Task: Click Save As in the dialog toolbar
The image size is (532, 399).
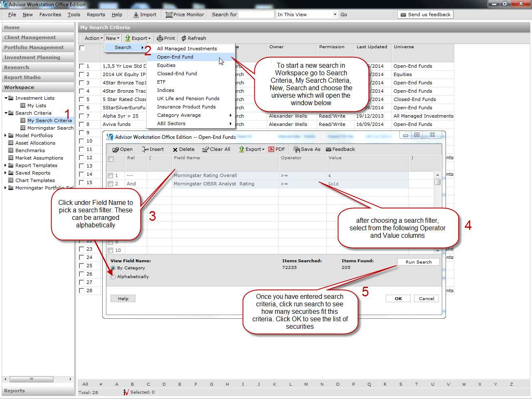Action: point(307,149)
